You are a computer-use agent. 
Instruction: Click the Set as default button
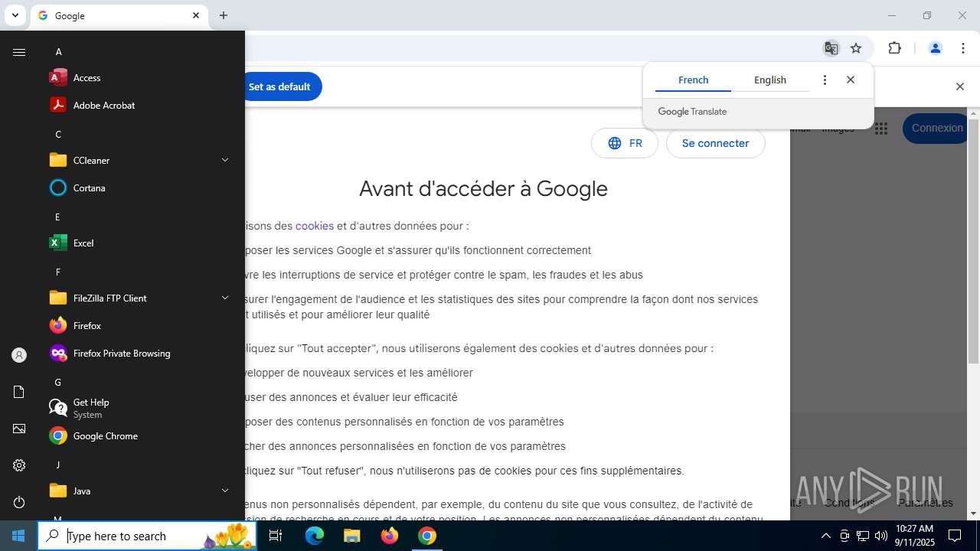[x=283, y=86]
